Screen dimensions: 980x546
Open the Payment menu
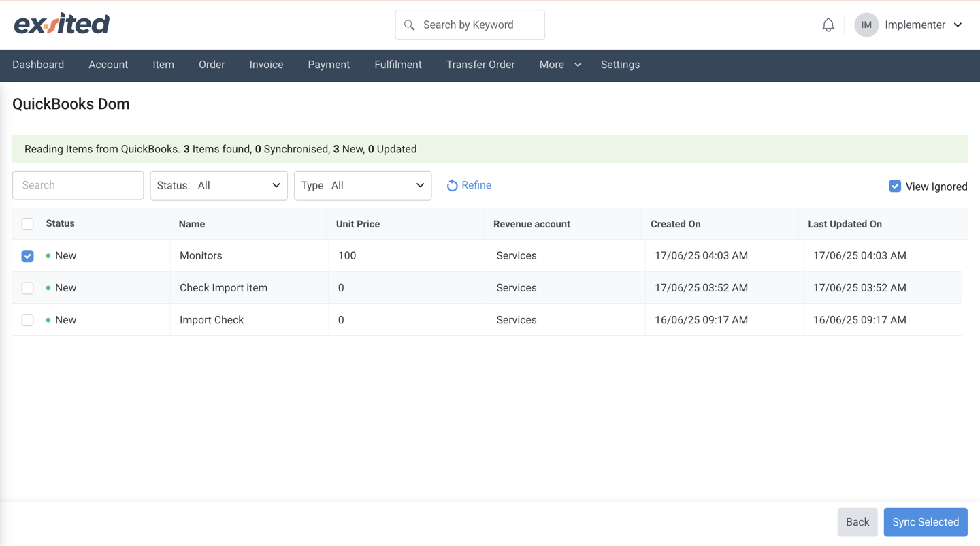tap(329, 65)
